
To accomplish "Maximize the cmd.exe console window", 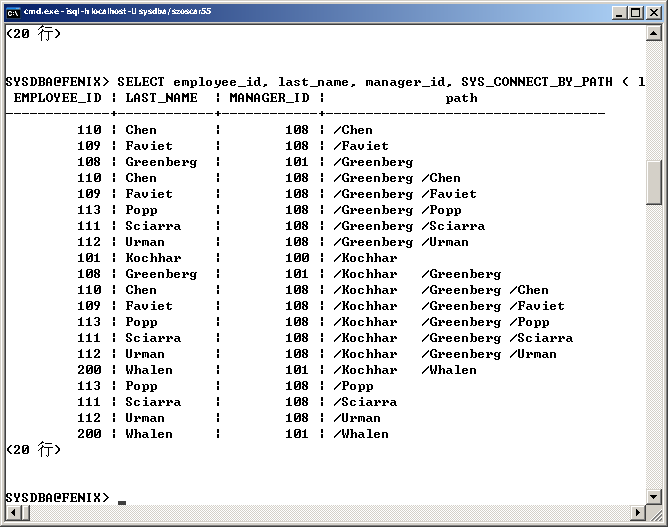I will [635, 13].
